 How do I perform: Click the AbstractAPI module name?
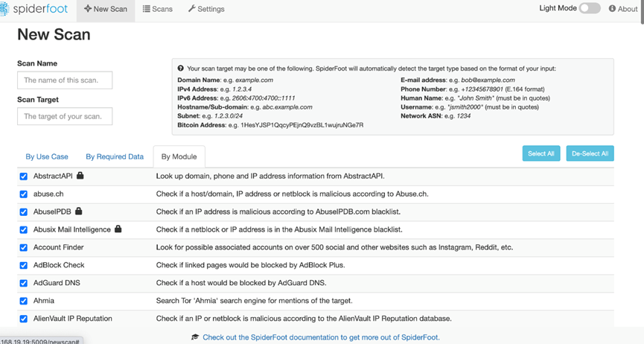point(53,176)
